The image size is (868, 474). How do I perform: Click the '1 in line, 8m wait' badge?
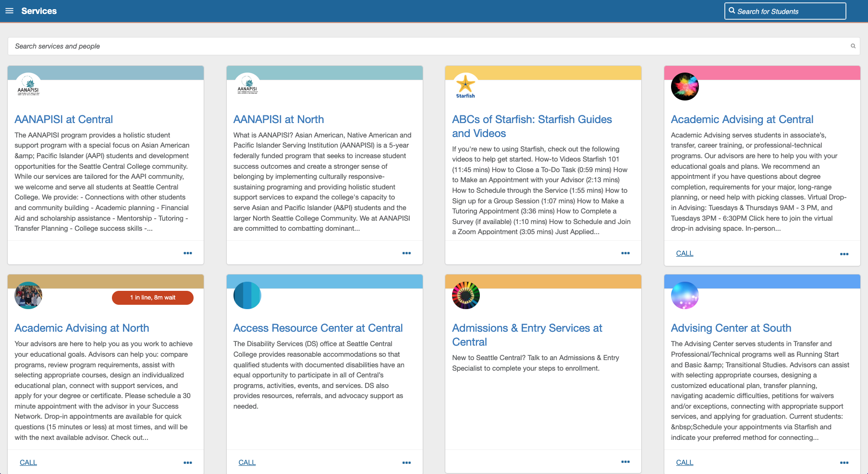(x=153, y=298)
